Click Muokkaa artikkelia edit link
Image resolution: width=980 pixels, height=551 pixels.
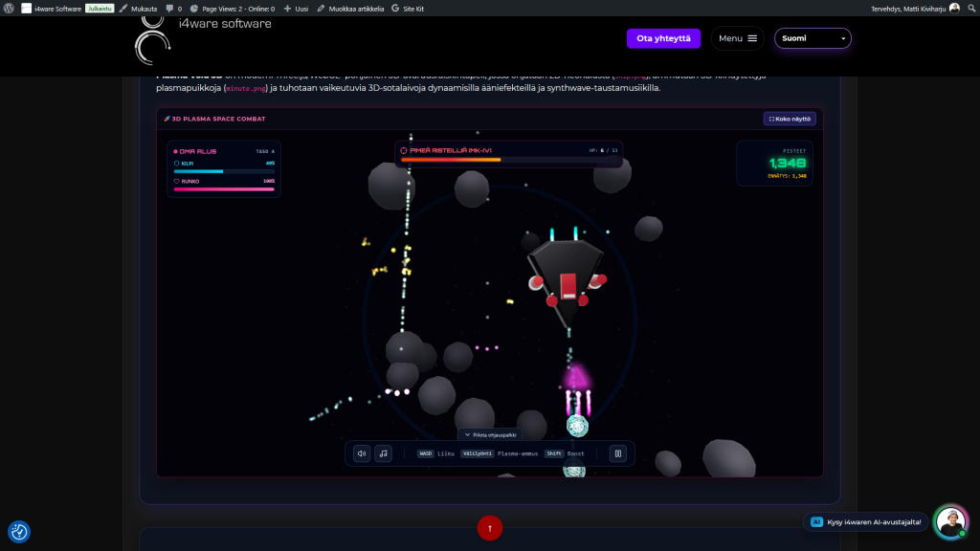(x=350, y=9)
